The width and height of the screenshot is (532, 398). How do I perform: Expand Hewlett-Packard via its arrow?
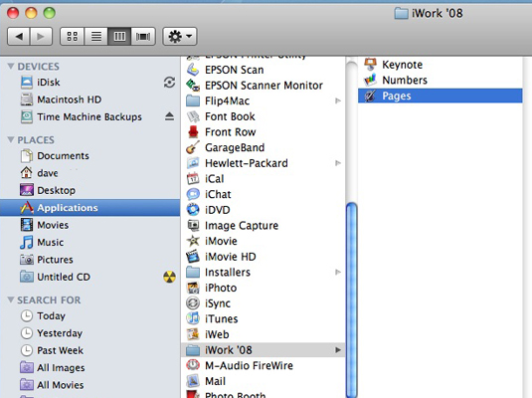[x=338, y=163]
